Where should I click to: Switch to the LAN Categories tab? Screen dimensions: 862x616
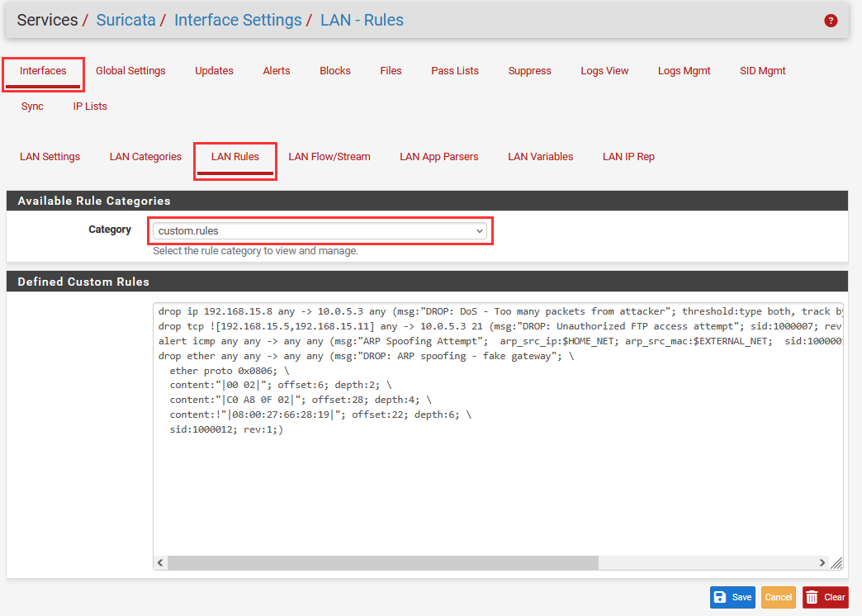(x=145, y=157)
